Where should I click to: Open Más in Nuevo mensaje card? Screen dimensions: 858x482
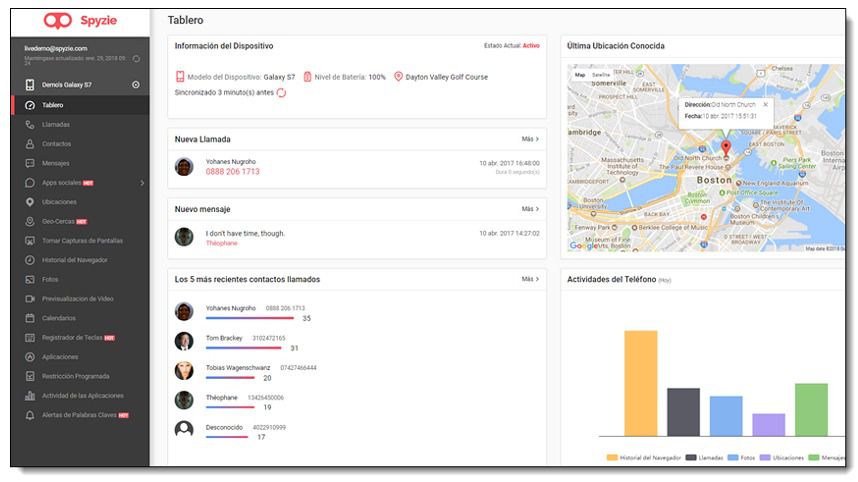click(530, 209)
